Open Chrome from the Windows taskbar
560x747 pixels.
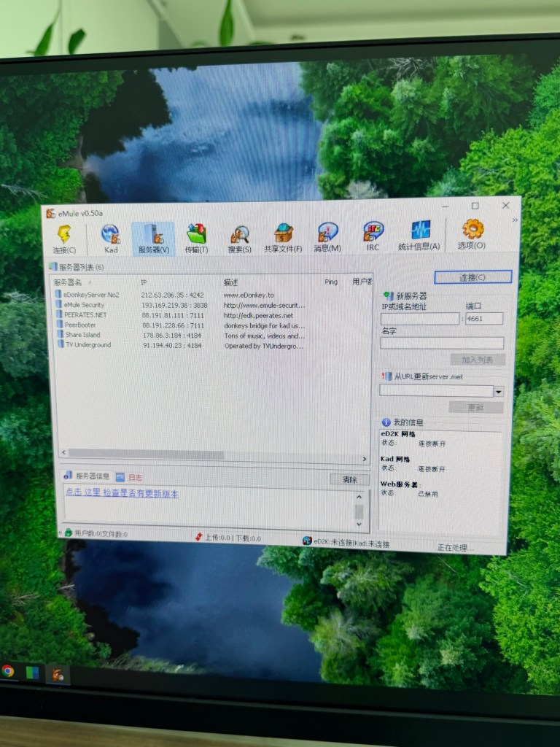pyautogui.click(x=7, y=671)
